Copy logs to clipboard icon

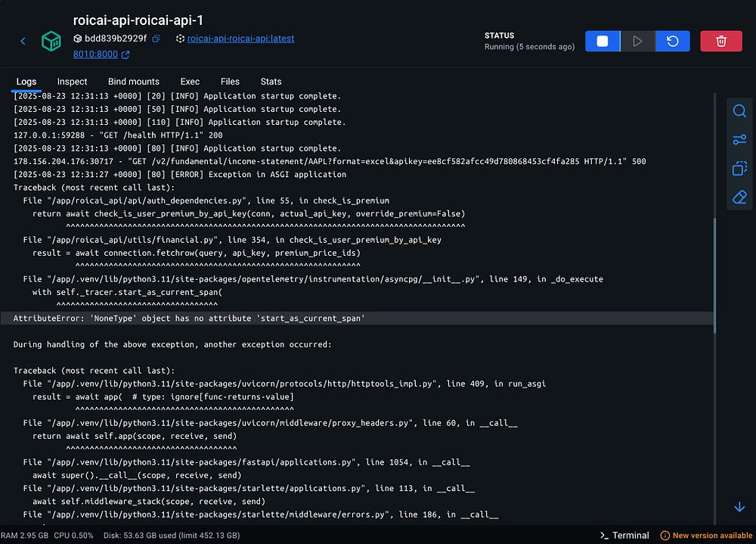[739, 169]
